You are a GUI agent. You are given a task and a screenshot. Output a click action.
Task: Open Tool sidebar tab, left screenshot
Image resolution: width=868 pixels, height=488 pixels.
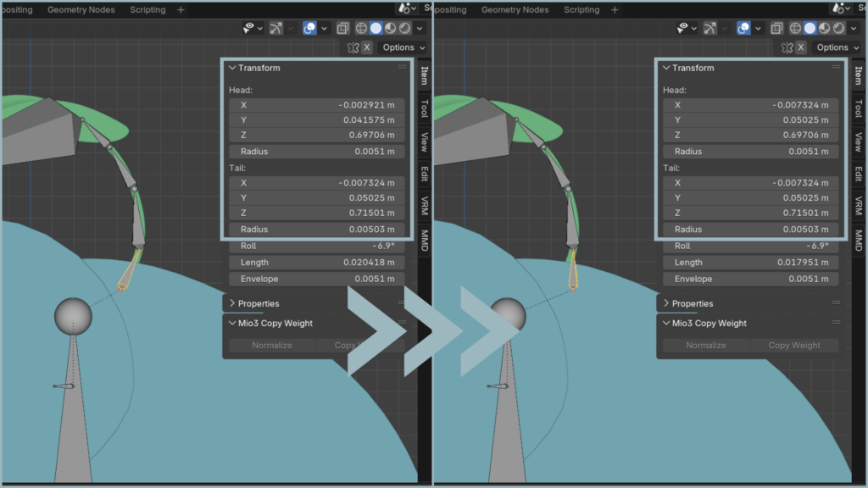coord(425,108)
